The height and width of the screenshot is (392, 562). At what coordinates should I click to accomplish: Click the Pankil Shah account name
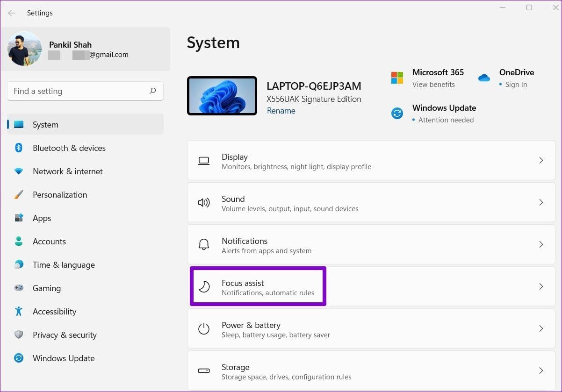coord(70,45)
